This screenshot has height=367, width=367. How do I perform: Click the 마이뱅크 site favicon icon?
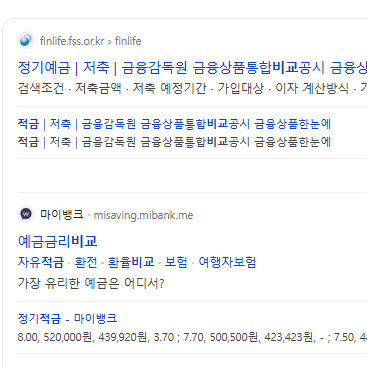(26, 214)
